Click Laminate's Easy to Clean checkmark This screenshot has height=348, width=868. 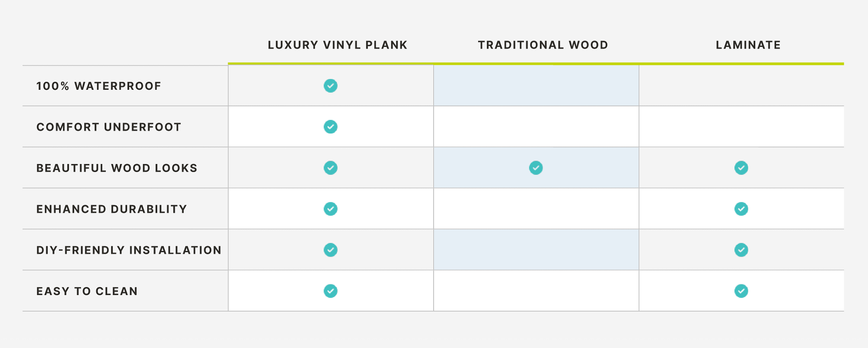coord(741,291)
